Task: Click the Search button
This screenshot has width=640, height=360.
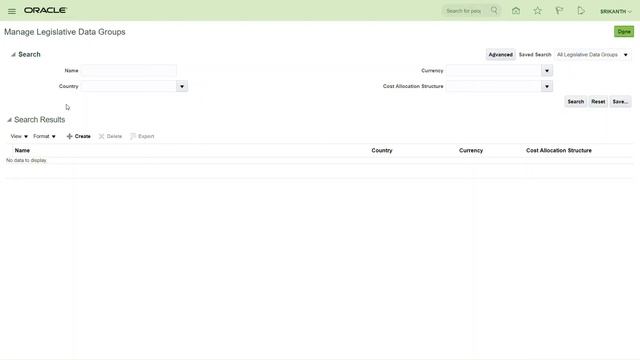Action: [x=576, y=102]
